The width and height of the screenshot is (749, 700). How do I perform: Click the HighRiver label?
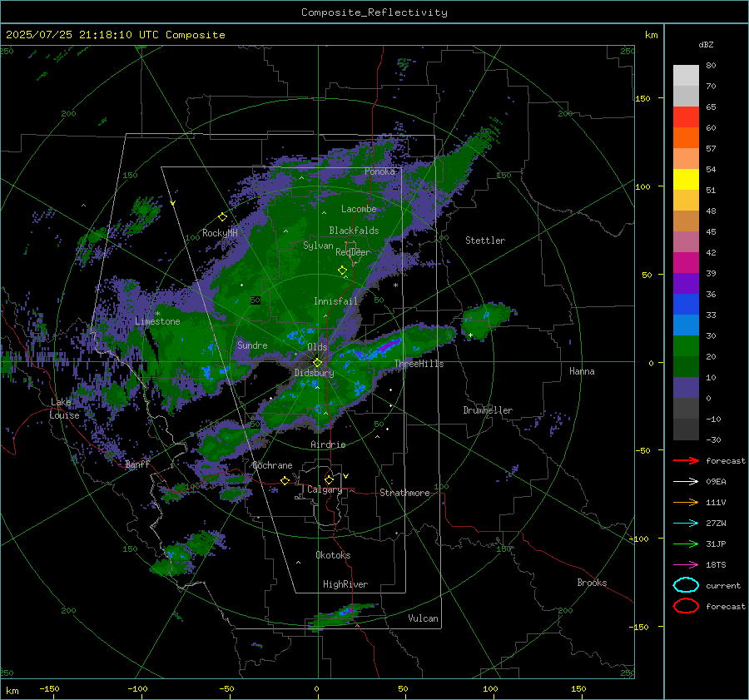click(x=345, y=584)
